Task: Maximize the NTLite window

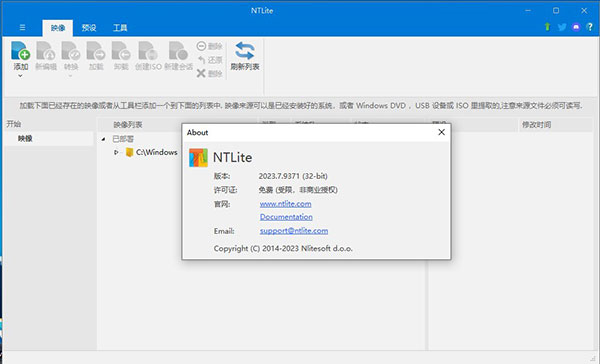Action: tap(556, 11)
